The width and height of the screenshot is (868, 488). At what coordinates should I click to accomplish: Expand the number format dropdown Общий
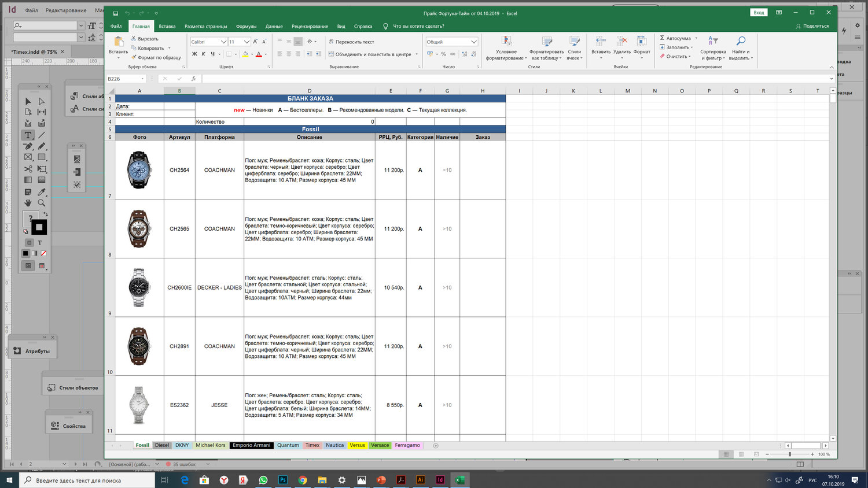pyautogui.click(x=473, y=42)
